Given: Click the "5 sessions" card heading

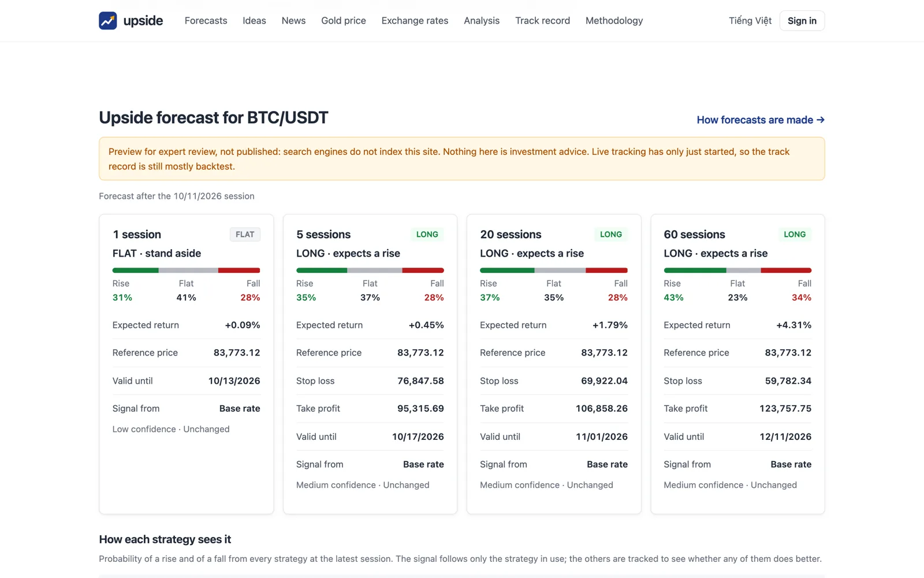Looking at the screenshot, I should coord(323,234).
